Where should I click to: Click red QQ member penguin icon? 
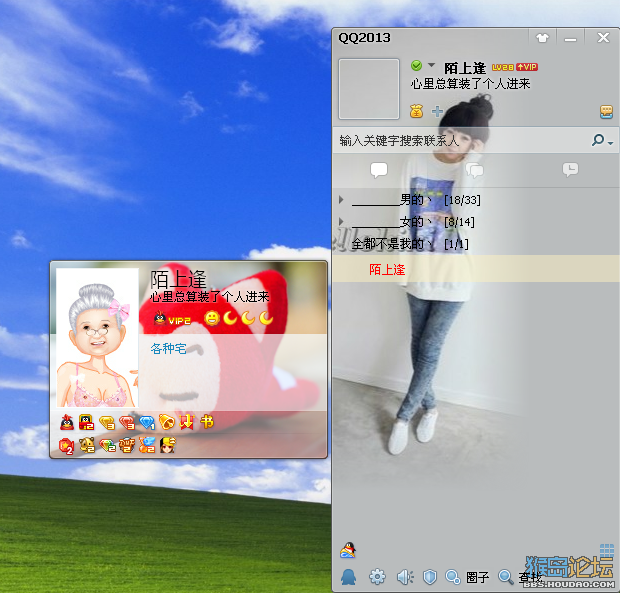tap(67, 422)
